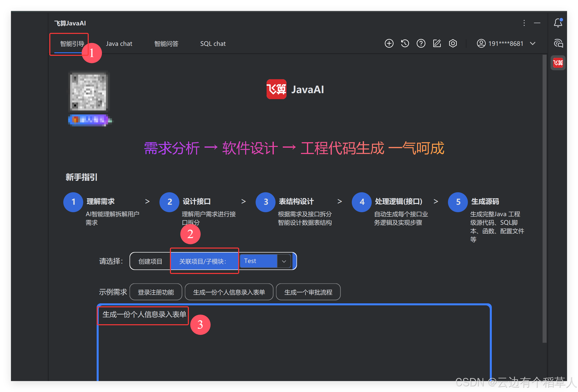Switch to the Java chat tab
This screenshot has height=392, width=578.
pyautogui.click(x=119, y=44)
